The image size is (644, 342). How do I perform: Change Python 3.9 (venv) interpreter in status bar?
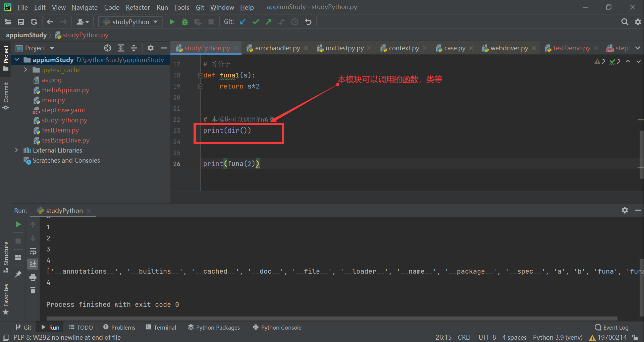point(557,337)
